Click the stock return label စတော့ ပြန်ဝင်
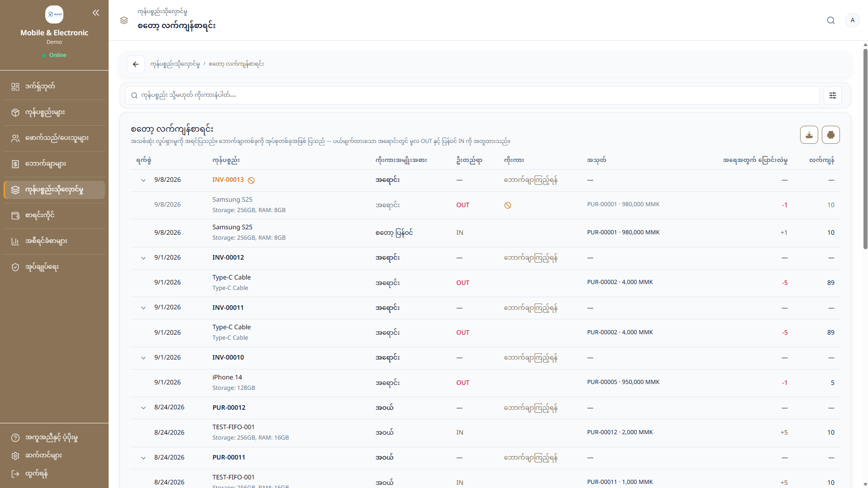868x488 pixels. (394, 233)
